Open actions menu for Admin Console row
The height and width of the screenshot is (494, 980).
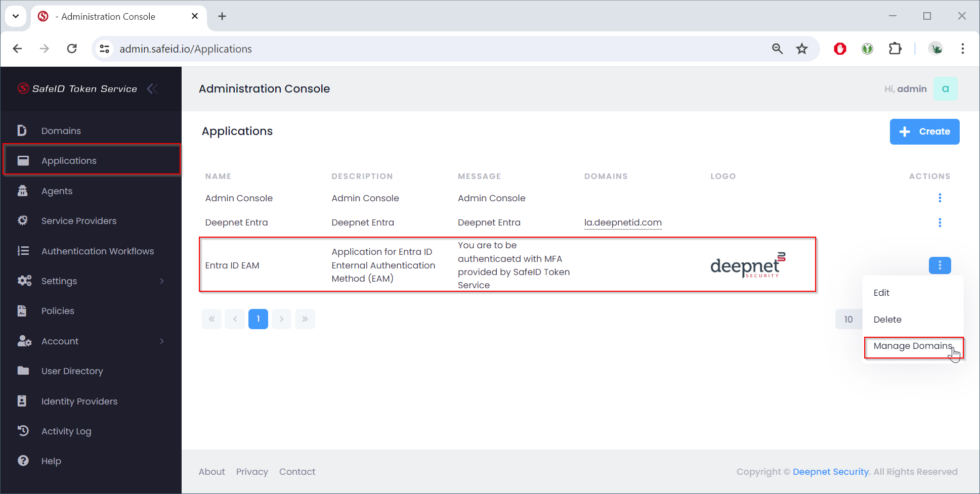pos(940,198)
